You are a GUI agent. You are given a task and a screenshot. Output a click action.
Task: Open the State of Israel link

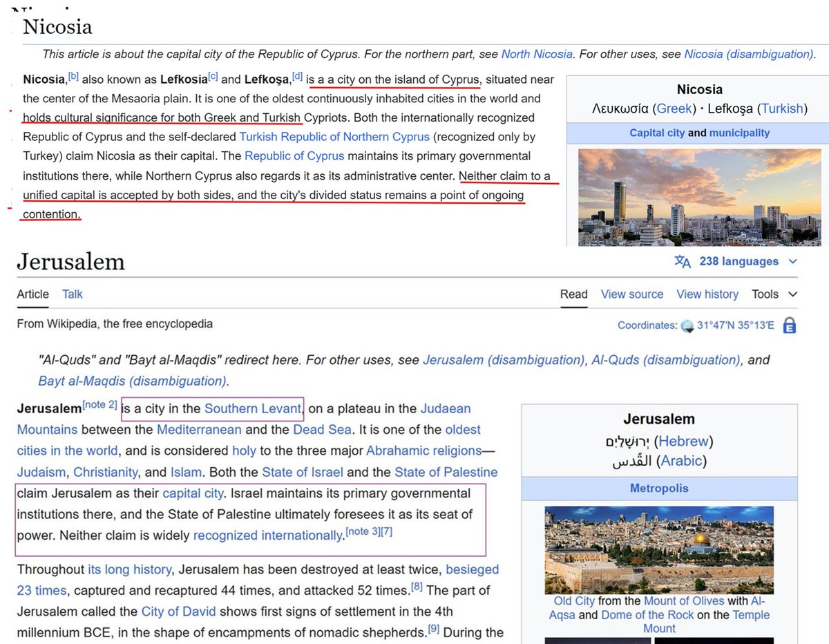(x=303, y=473)
